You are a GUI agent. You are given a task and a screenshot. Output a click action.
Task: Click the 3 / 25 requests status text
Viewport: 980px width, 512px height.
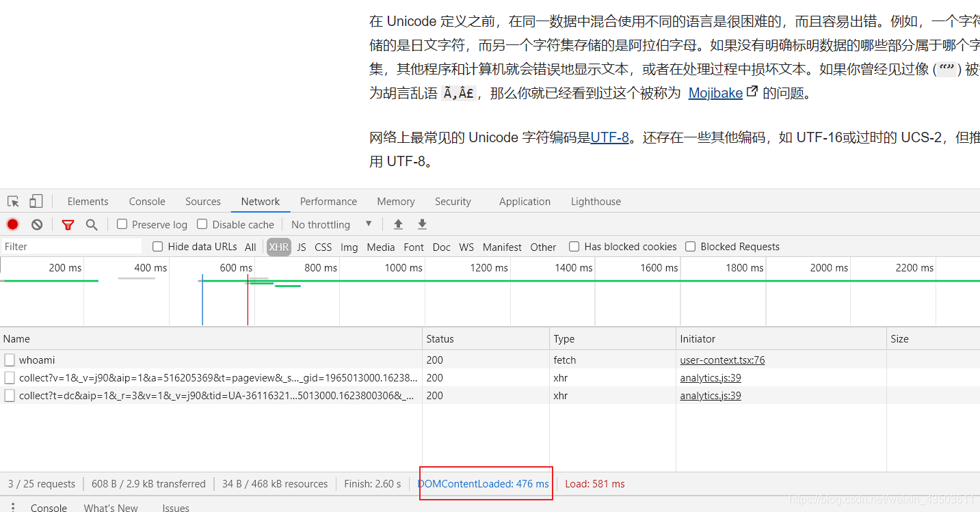pos(42,484)
